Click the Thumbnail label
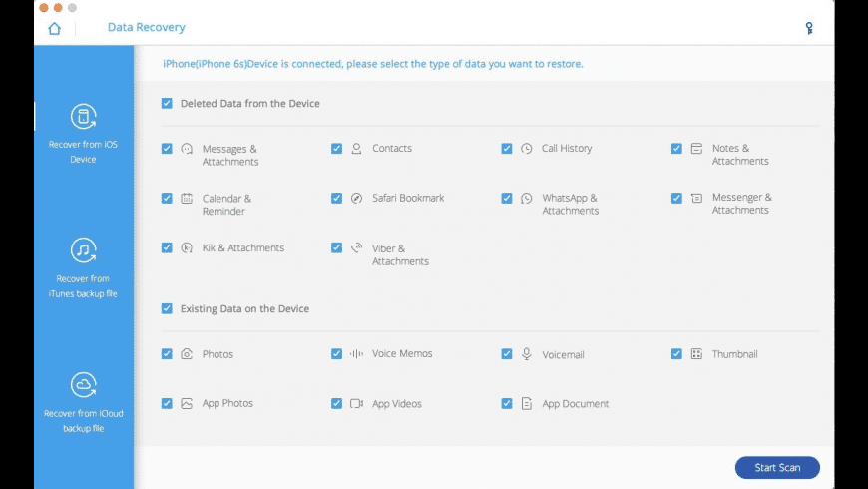Viewport: 868px width, 489px height. tap(734, 354)
